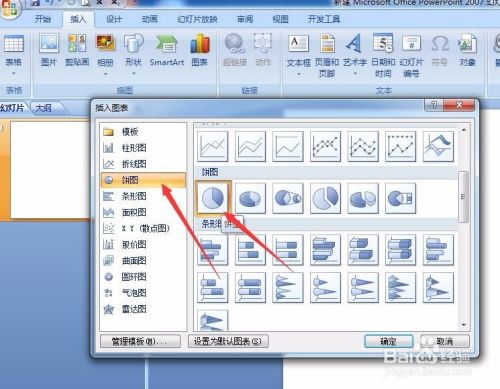Select the bar of pie chart thumbnail
This screenshot has height=389, width=500.
(401, 198)
